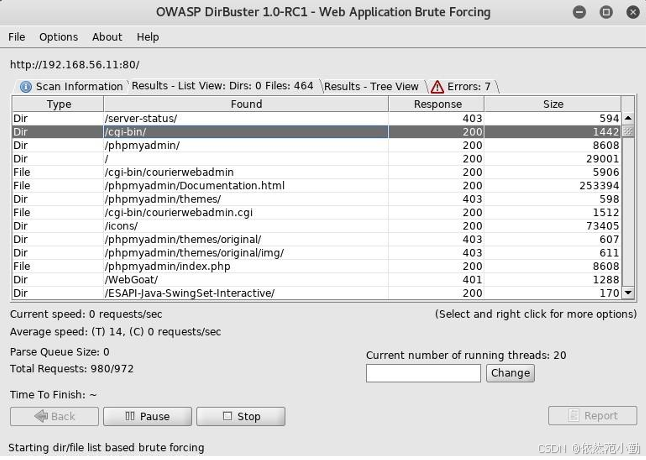This screenshot has height=460, width=646.
Task: Select the /phpmyadmin/themes/original/ row
Action: coord(316,239)
